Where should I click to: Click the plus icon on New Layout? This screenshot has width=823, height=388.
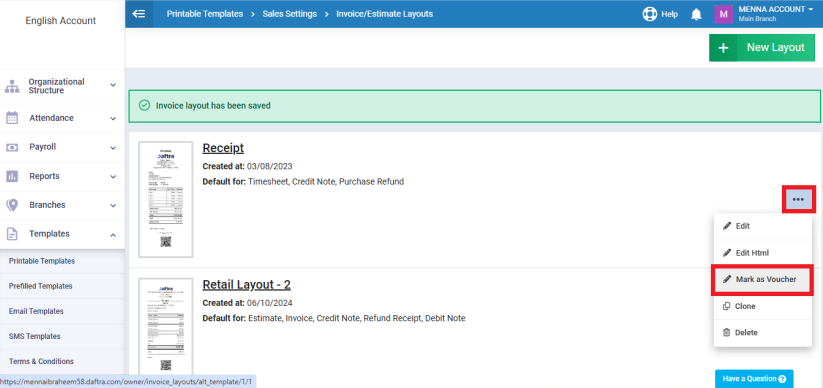point(723,48)
